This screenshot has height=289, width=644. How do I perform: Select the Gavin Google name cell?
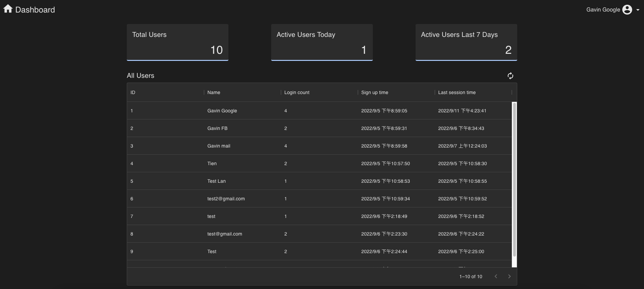[x=242, y=111]
